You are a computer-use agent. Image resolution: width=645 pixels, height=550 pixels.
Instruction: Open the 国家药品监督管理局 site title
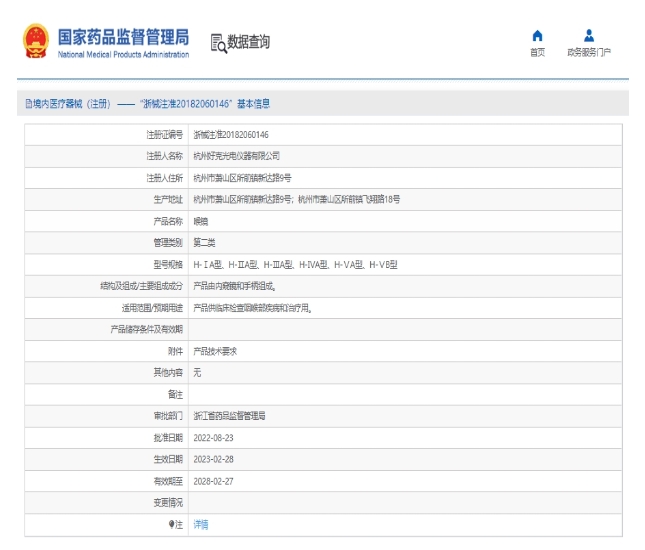coord(123,37)
